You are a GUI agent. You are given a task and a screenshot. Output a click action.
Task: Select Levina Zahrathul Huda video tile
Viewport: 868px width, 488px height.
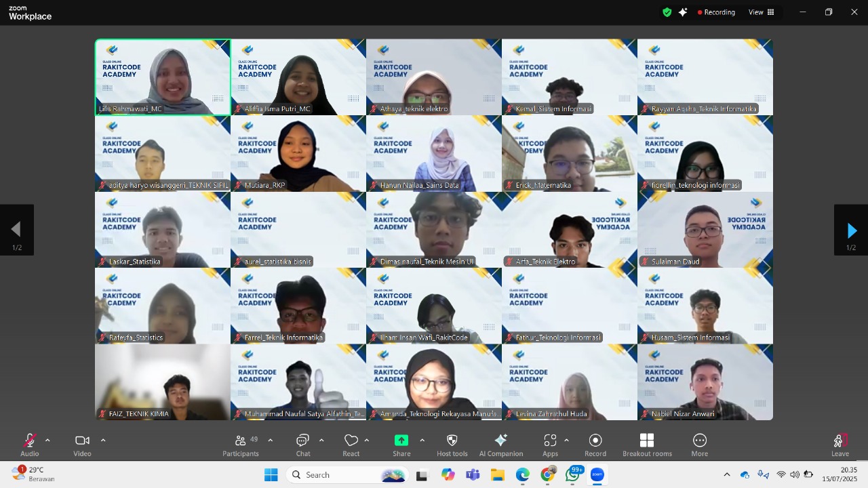coord(570,382)
